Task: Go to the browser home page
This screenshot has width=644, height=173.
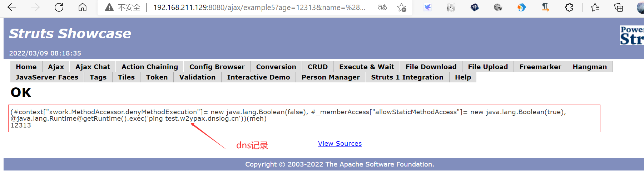Action: click(83, 8)
